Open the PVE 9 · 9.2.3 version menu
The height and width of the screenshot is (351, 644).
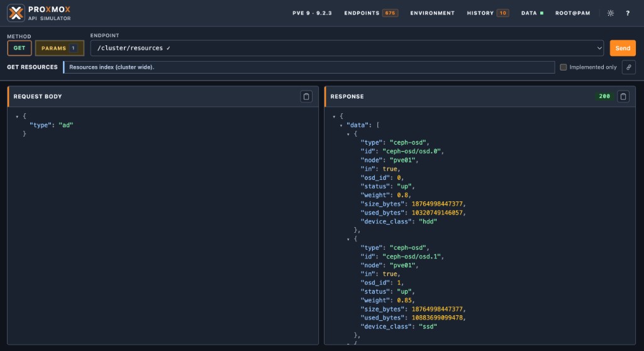click(312, 13)
